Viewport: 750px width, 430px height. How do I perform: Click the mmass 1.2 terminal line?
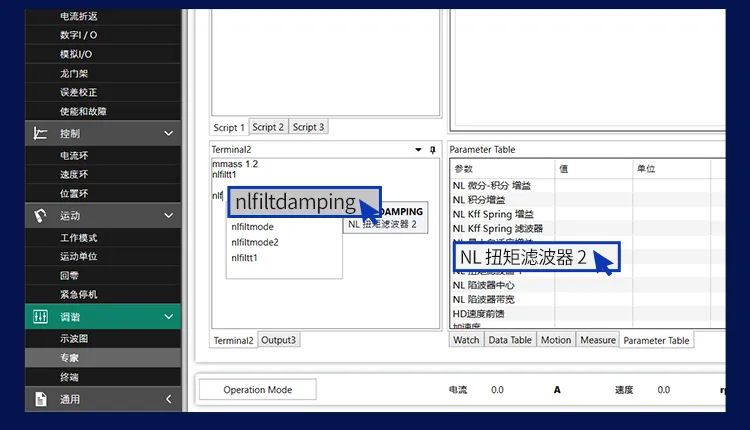pos(235,164)
